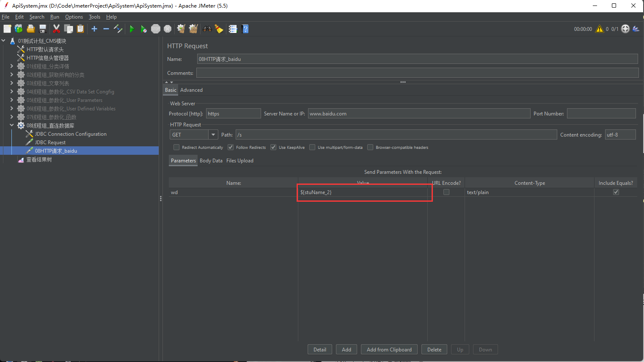Uncheck Use KeepAlive checkbox
This screenshot has height=362, width=644.
(x=273, y=147)
